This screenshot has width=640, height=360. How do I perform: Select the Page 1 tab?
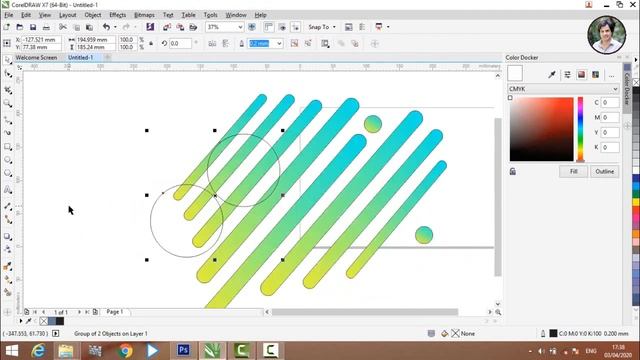(x=115, y=312)
